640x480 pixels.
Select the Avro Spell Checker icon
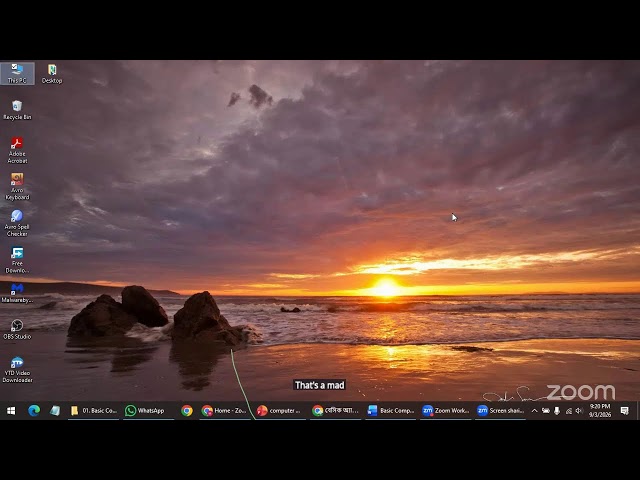[17, 223]
